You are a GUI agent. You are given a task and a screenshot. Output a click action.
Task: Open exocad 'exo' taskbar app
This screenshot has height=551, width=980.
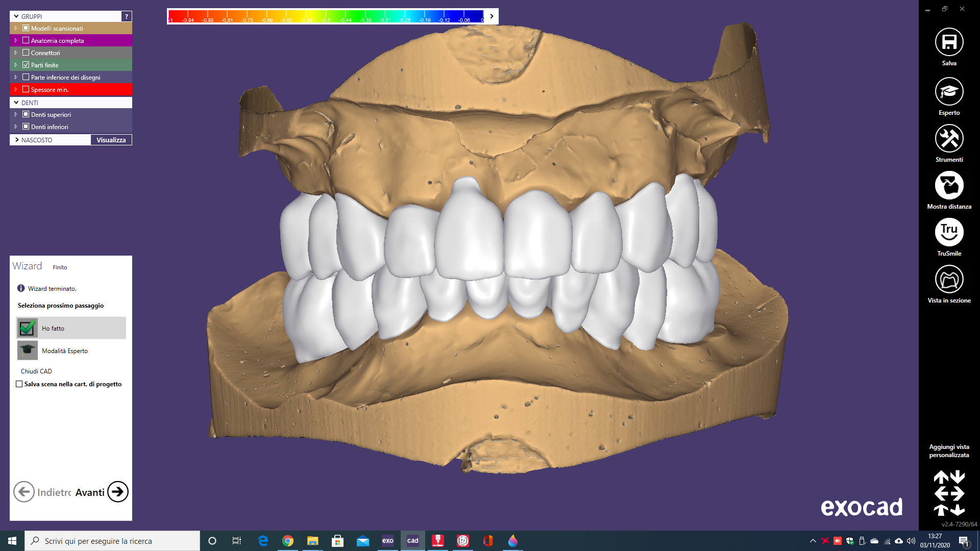(x=388, y=541)
